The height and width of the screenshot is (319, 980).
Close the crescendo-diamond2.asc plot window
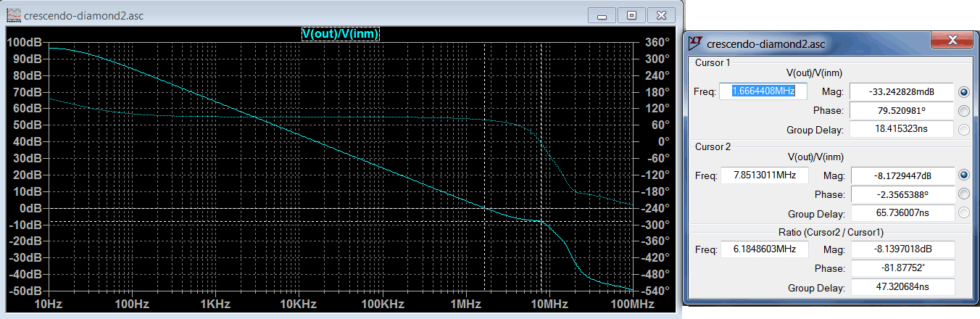(660, 14)
